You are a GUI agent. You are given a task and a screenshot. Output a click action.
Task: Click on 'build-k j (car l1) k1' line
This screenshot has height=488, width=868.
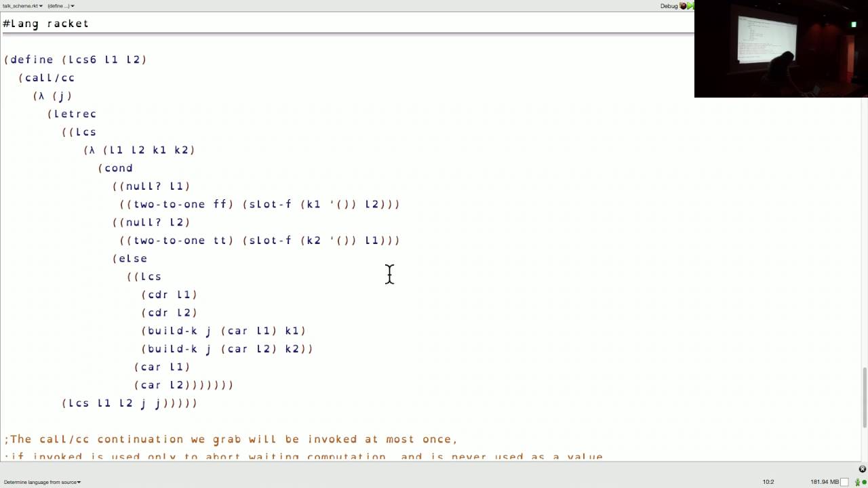(x=224, y=331)
